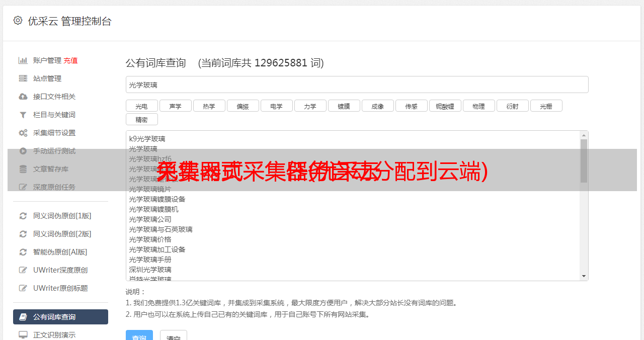Screen dimensions: 644x340
Task: Click the cloud upload icon for 接口文件相关
Action: (x=23, y=97)
